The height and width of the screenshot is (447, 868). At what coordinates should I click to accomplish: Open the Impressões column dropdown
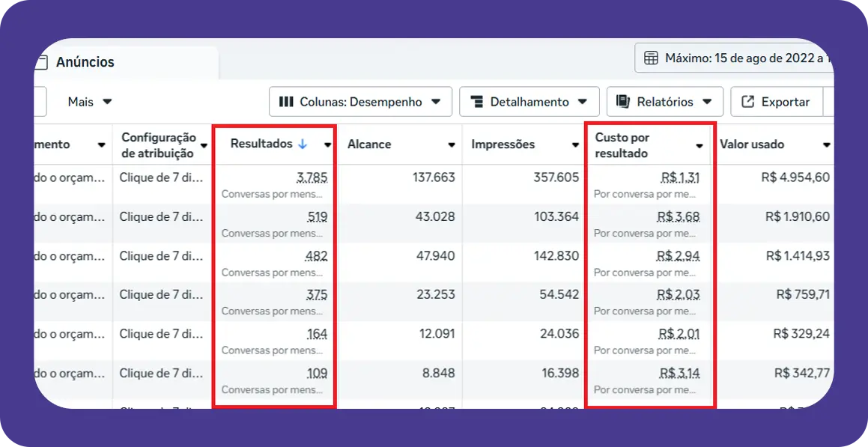point(574,144)
